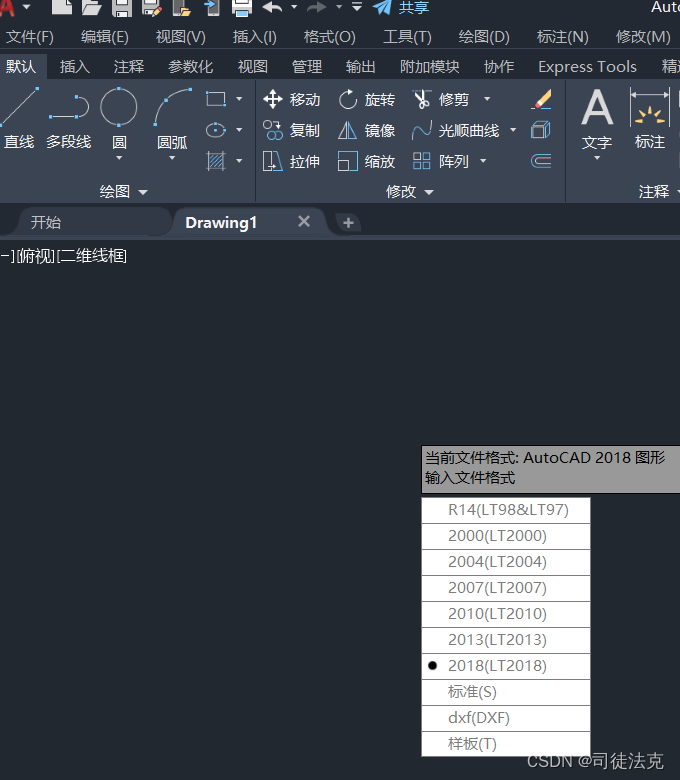Open the 工具(T) menu
Image resolution: width=680 pixels, height=780 pixels.
pyautogui.click(x=407, y=37)
